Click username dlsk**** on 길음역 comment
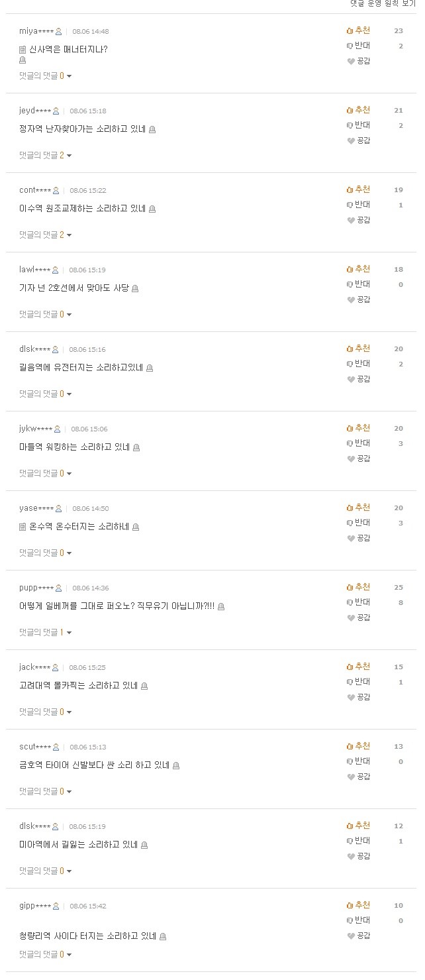Image resolution: width=425 pixels, height=980 pixels. 34,349
